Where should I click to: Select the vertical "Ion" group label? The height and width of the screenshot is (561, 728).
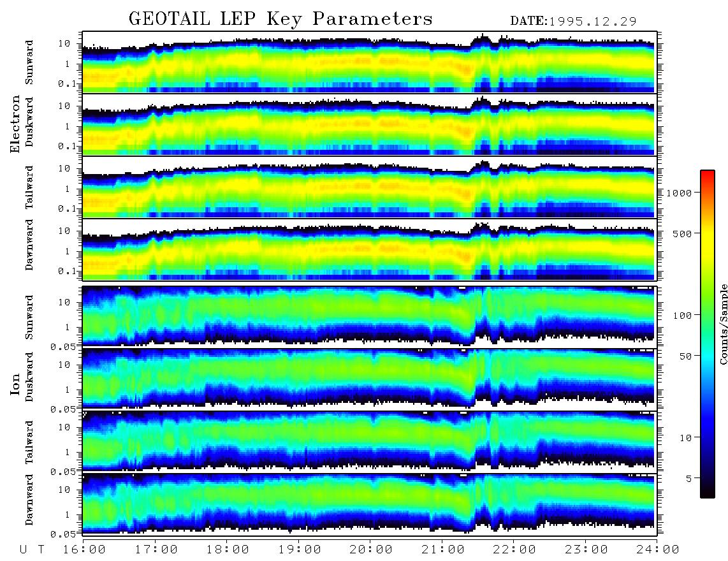(x=15, y=384)
